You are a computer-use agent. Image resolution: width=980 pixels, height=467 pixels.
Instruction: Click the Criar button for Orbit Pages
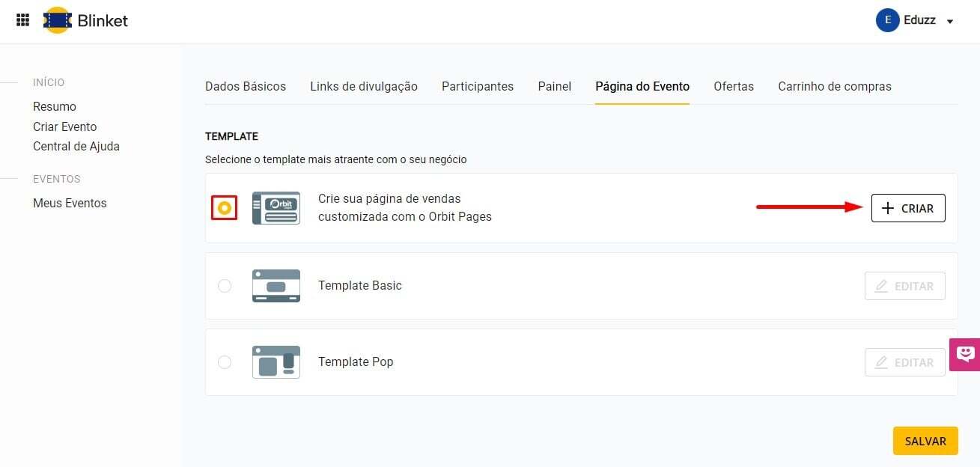907,208
